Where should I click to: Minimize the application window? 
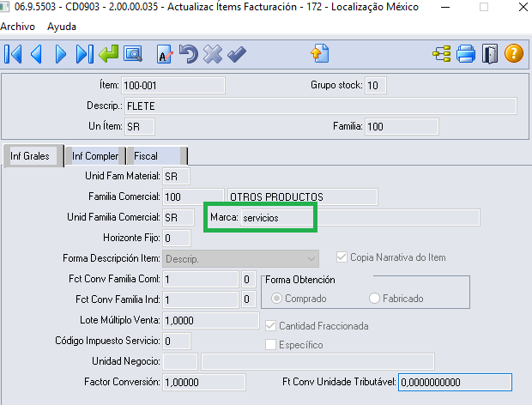tap(445, 7)
